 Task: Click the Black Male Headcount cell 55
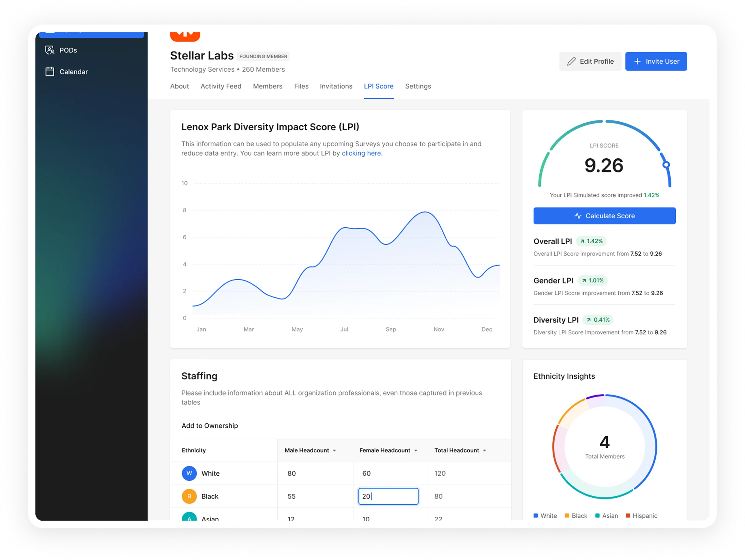tap(315, 496)
